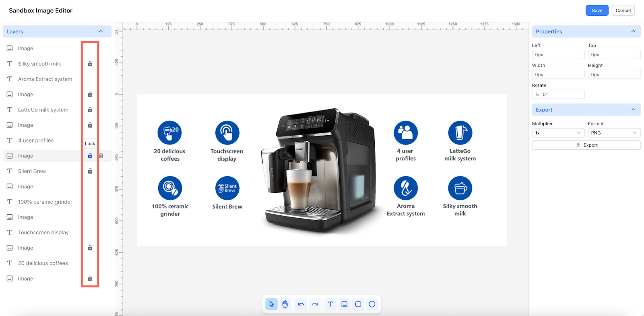Image resolution: width=644 pixels, height=316 pixels.
Task: Open the Multiplier dropdown
Action: click(558, 133)
